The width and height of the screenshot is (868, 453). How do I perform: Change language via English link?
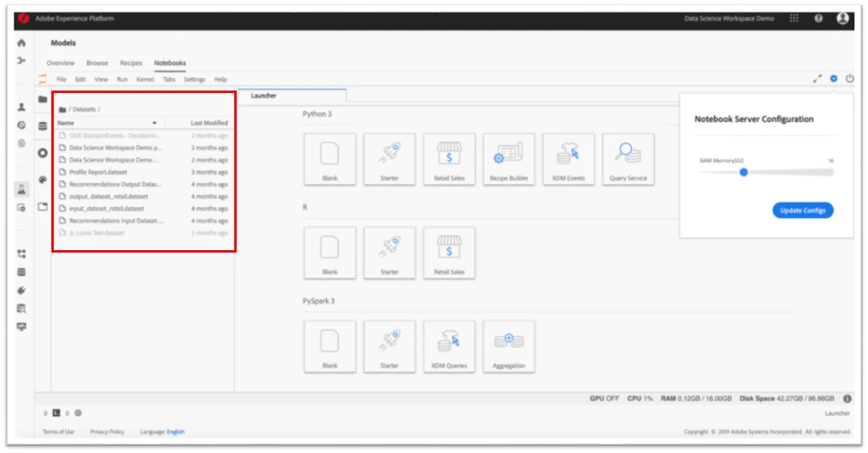click(176, 431)
